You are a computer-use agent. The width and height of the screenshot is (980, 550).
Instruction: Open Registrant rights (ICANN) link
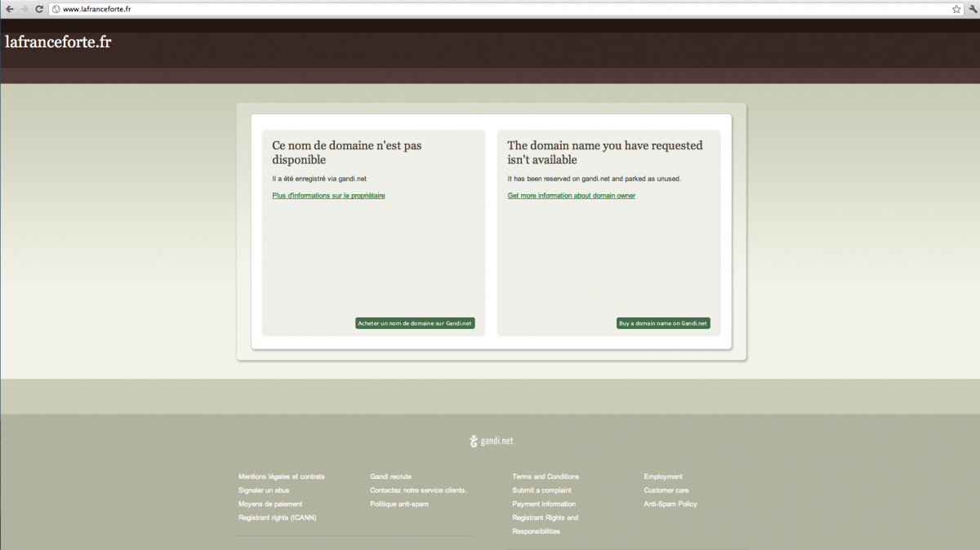tap(277, 518)
